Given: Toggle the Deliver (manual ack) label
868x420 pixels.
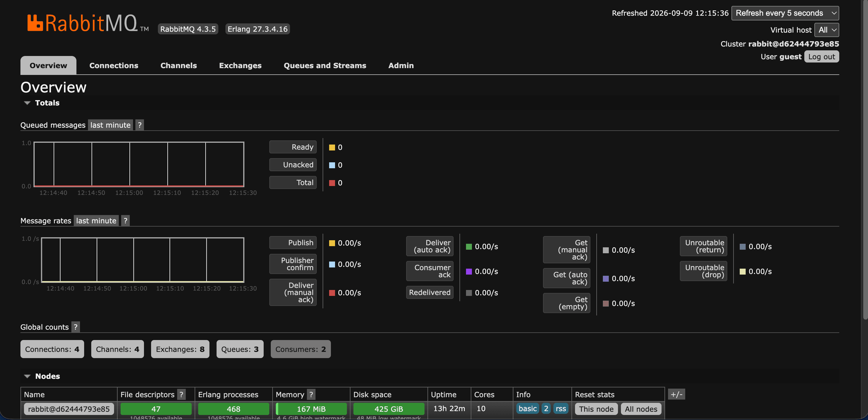Looking at the screenshot, I should (293, 292).
